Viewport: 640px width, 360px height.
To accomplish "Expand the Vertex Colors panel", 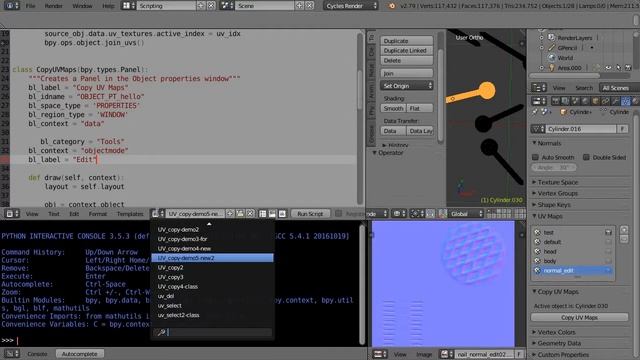I will click(x=534, y=332).
